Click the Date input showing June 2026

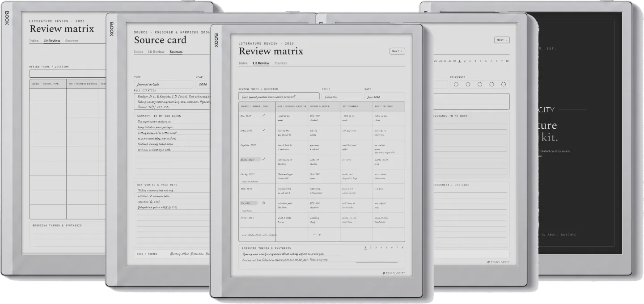[x=385, y=96]
